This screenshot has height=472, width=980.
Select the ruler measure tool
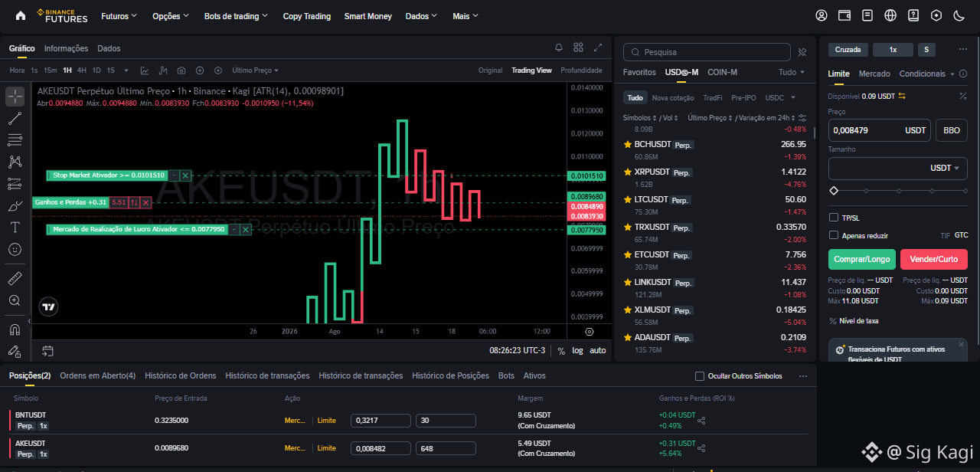[15, 278]
